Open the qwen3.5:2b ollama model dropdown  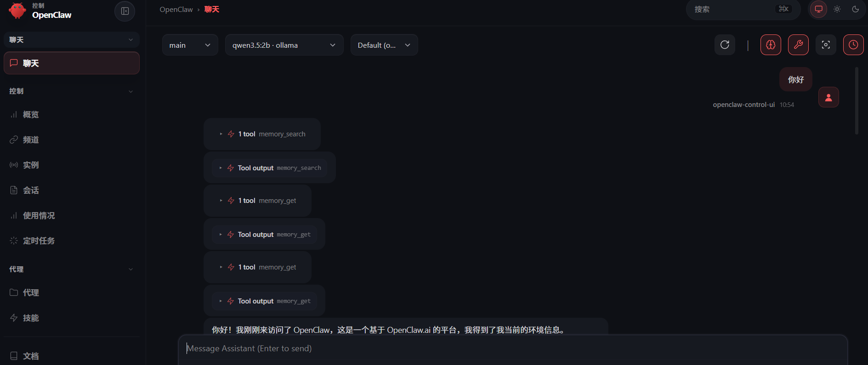point(284,45)
